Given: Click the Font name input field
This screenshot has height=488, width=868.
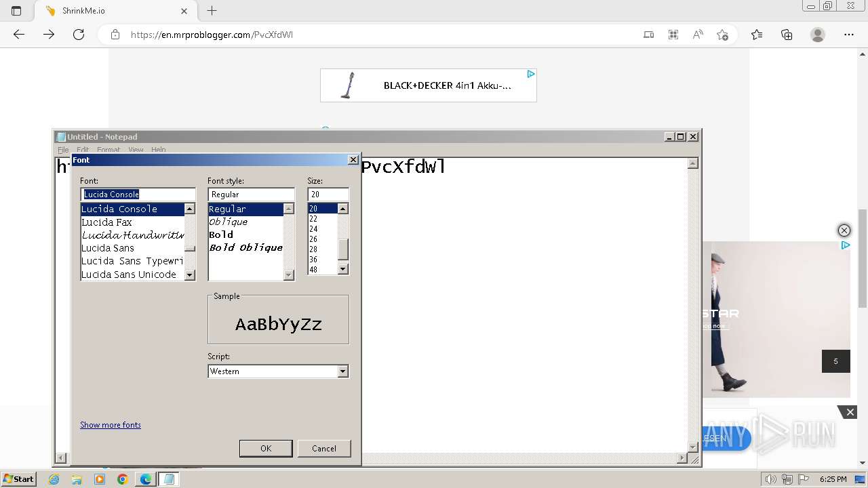Looking at the screenshot, I should (138, 195).
